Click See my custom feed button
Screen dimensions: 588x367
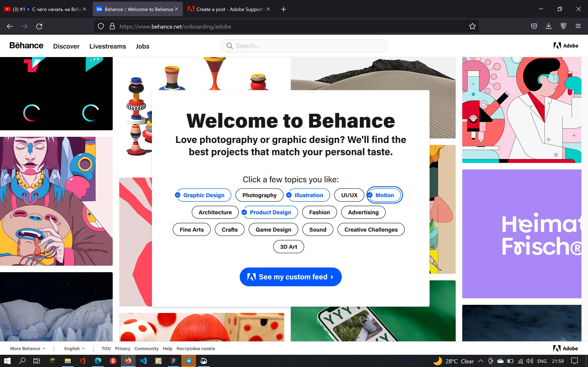pyautogui.click(x=290, y=277)
